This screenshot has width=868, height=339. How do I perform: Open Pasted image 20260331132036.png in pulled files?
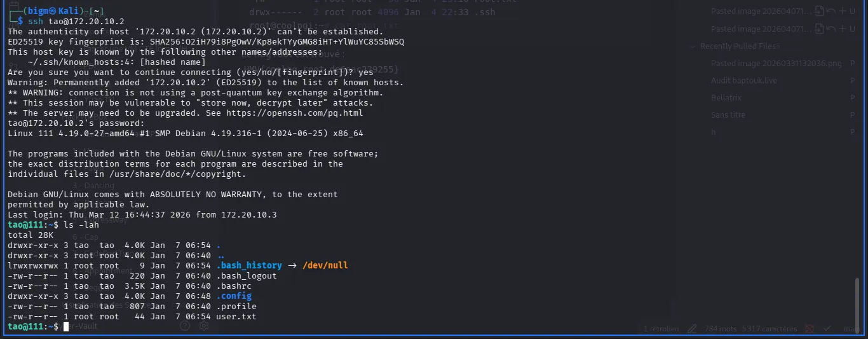click(x=776, y=63)
